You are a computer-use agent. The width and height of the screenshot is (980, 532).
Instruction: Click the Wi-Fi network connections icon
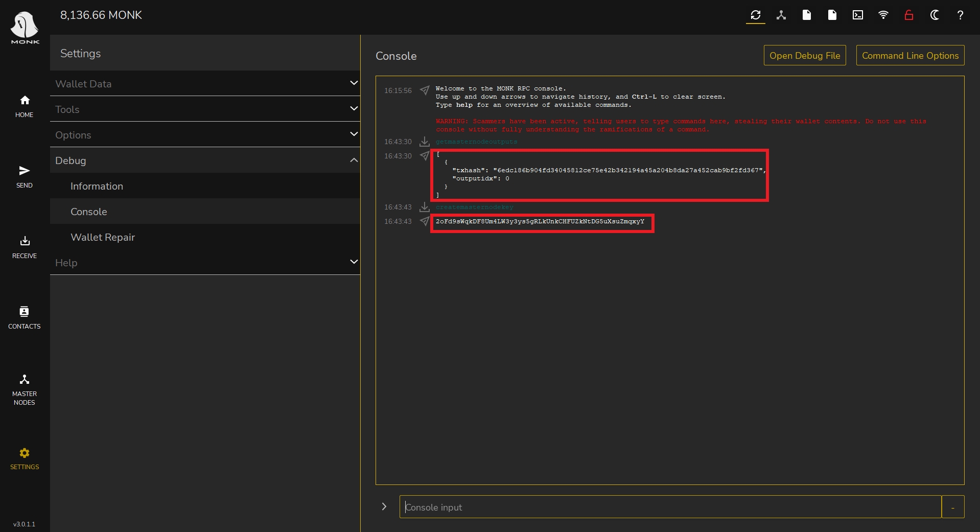883,15
